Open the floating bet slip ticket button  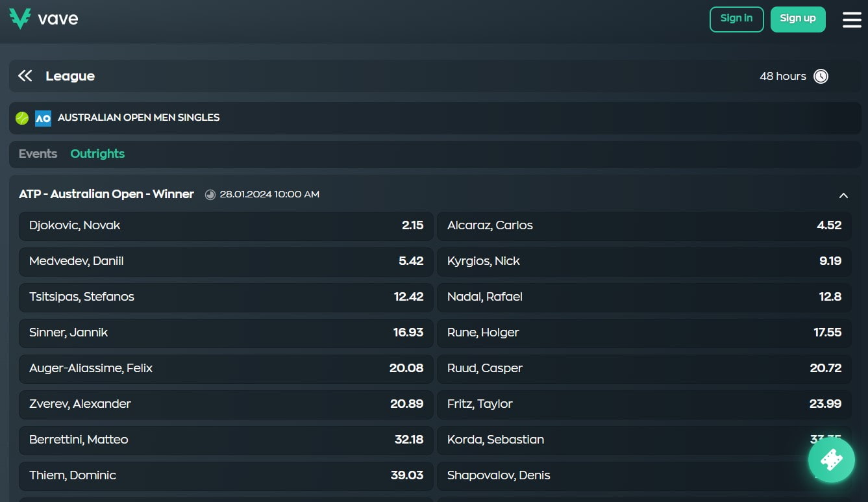[832, 460]
